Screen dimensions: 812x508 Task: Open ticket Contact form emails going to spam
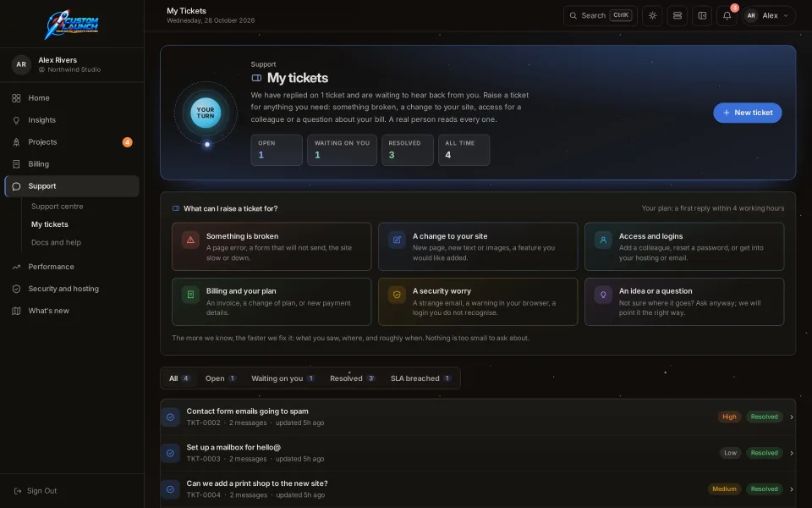pyautogui.click(x=477, y=417)
